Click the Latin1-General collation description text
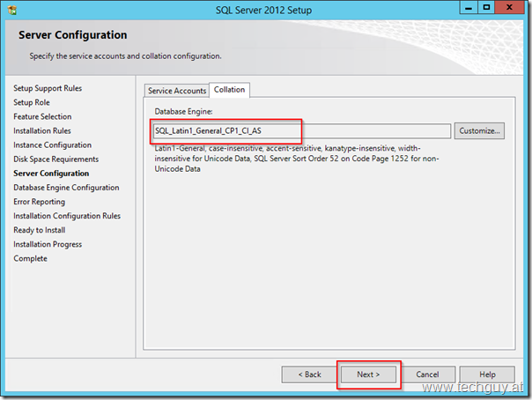532x400 pixels. [297, 159]
